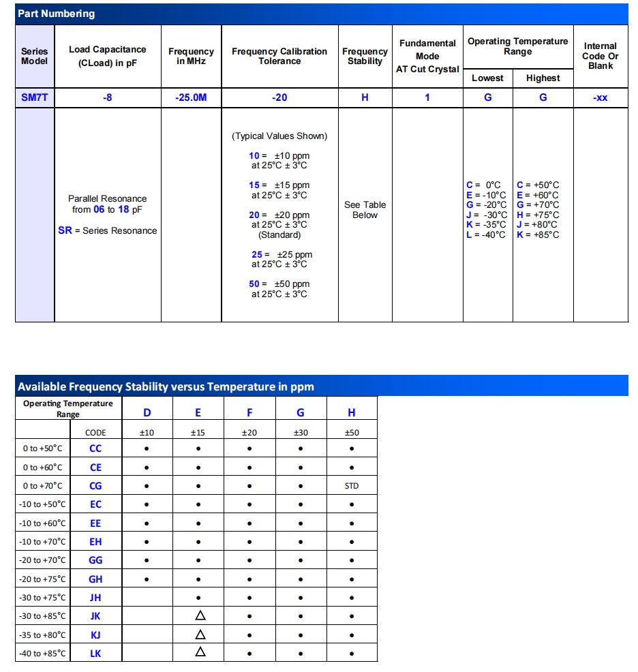This screenshot has width=638, height=672.
Task: Click the 'See Table Below' text
Action: click(x=365, y=210)
